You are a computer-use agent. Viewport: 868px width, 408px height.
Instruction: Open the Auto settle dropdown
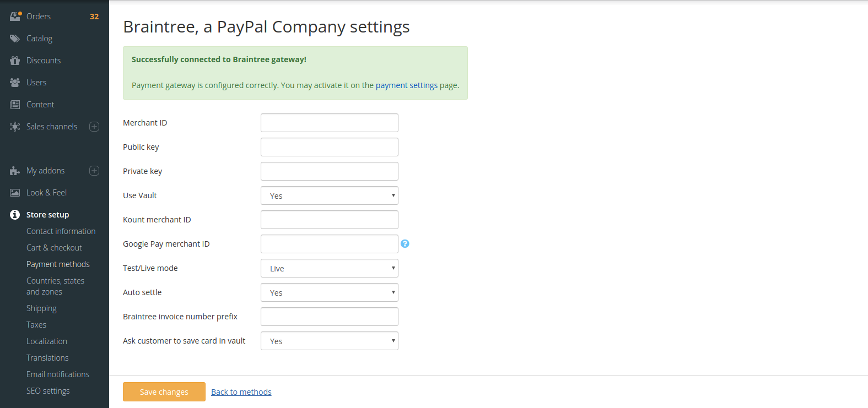point(329,292)
